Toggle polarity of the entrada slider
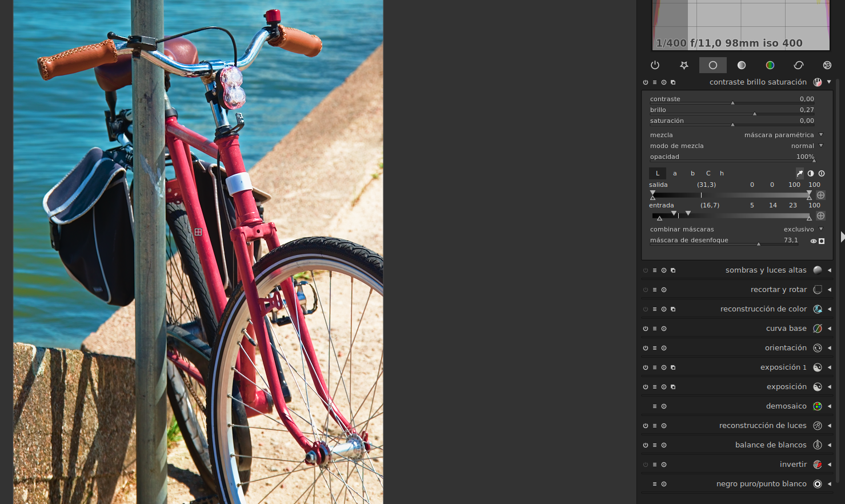845x504 pixels. tap(821, 216)
